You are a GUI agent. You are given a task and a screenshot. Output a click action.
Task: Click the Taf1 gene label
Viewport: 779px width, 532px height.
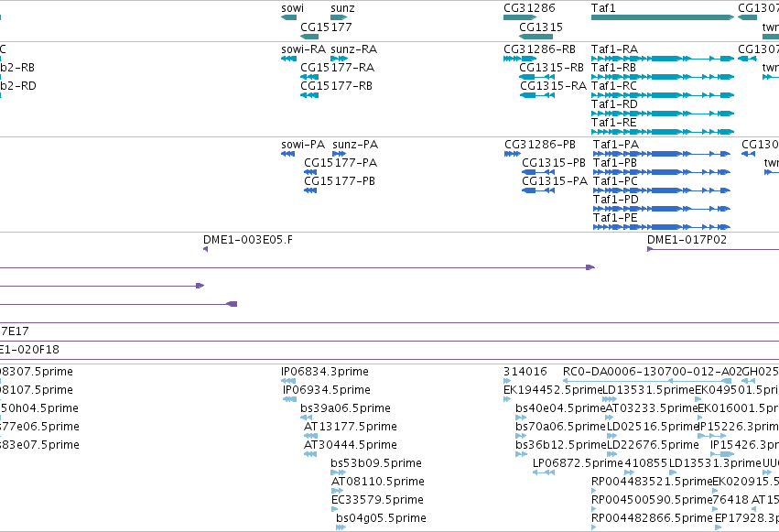tap(603, 8)
